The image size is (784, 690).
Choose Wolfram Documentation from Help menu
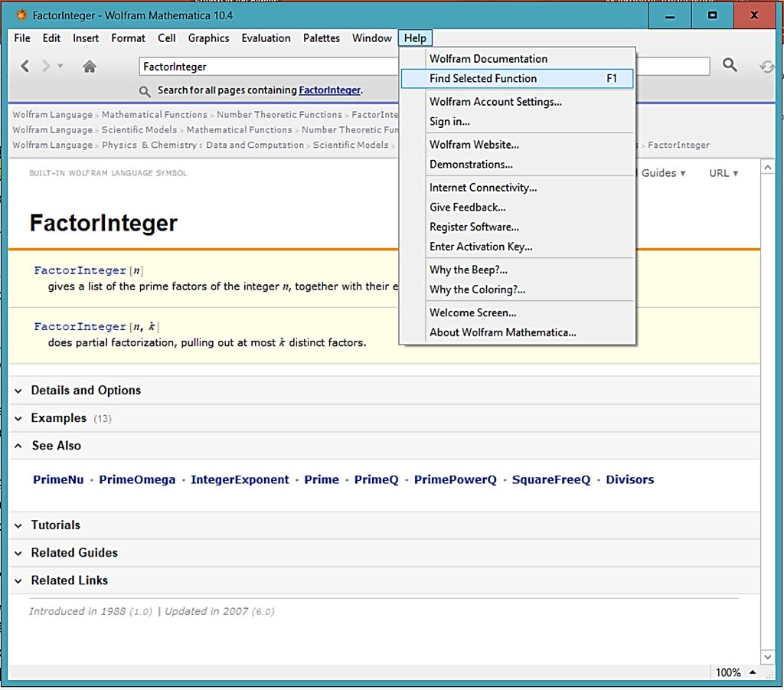point(518,58)
